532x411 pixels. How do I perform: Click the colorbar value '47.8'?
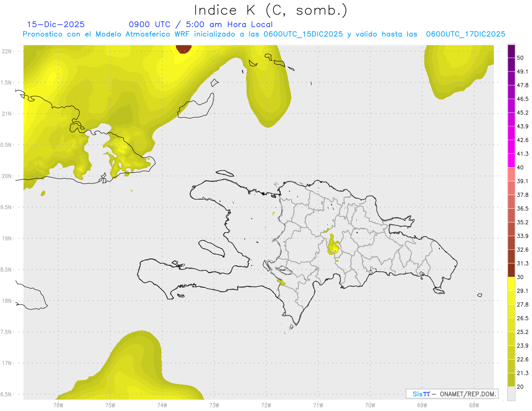[x=523, y=85]
